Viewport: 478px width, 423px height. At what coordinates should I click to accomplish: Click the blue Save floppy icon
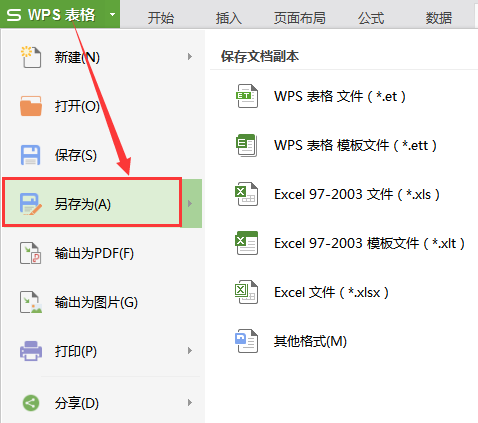[x=31, y=155]
